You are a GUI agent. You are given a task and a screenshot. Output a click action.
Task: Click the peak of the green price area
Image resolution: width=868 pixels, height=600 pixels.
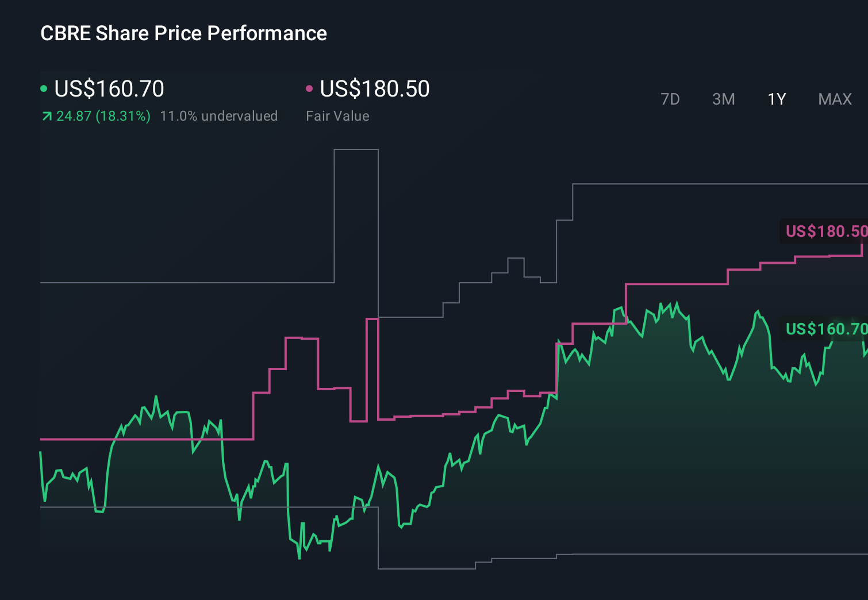[678, 300]
